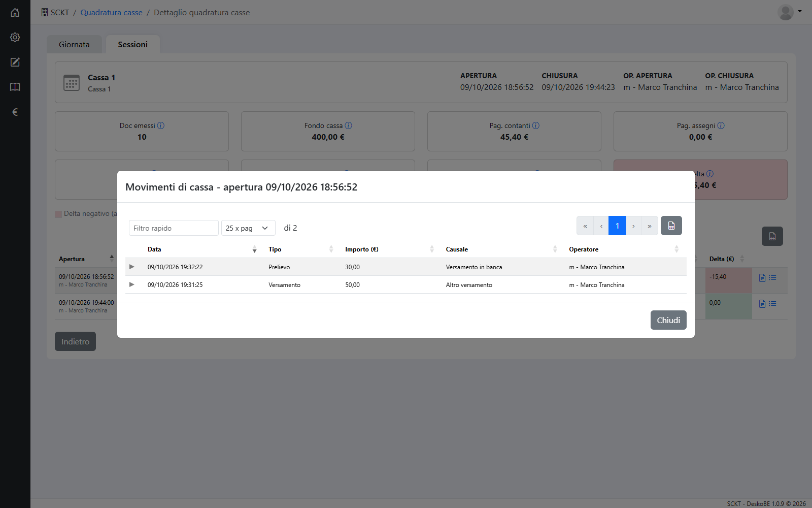Click the Versamento in banca causale cell
Image resolution: width=812 pixels, height=508 pixels.
(x=474, y=267)
